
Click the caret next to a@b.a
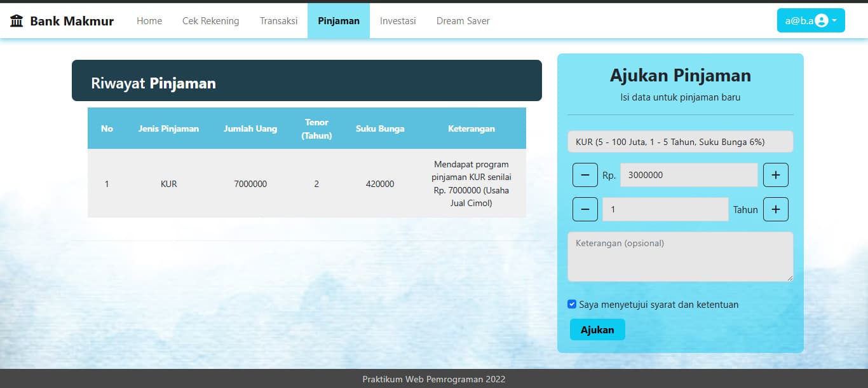click(x=836, y=20)
